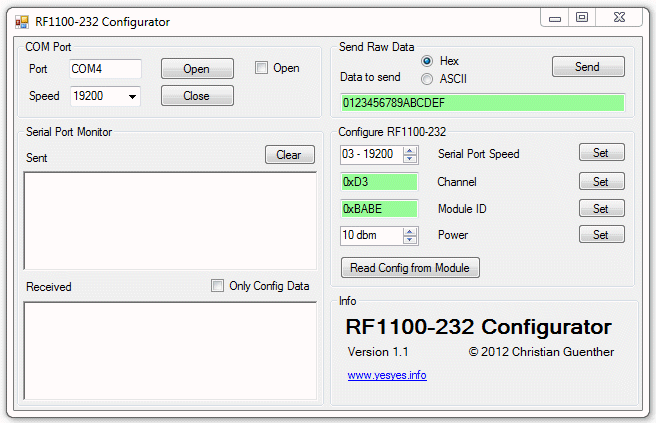This screenshot has width=656, height=423.
Task: Click the green Data to send field
Action: click(x=483, y=103)
